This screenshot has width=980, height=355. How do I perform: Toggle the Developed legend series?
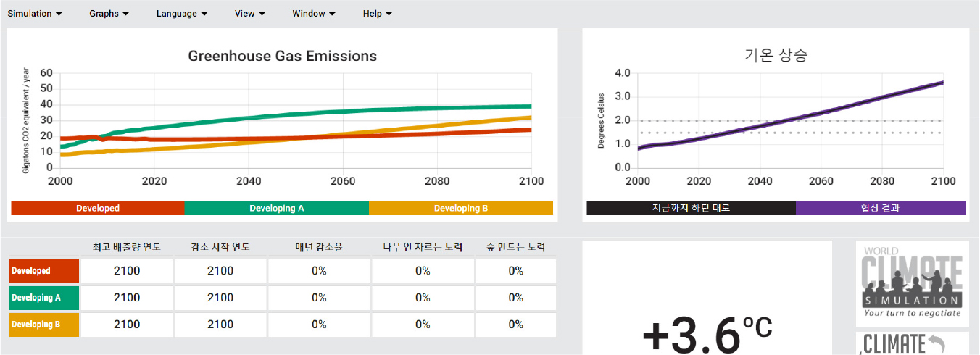[98, 209]
